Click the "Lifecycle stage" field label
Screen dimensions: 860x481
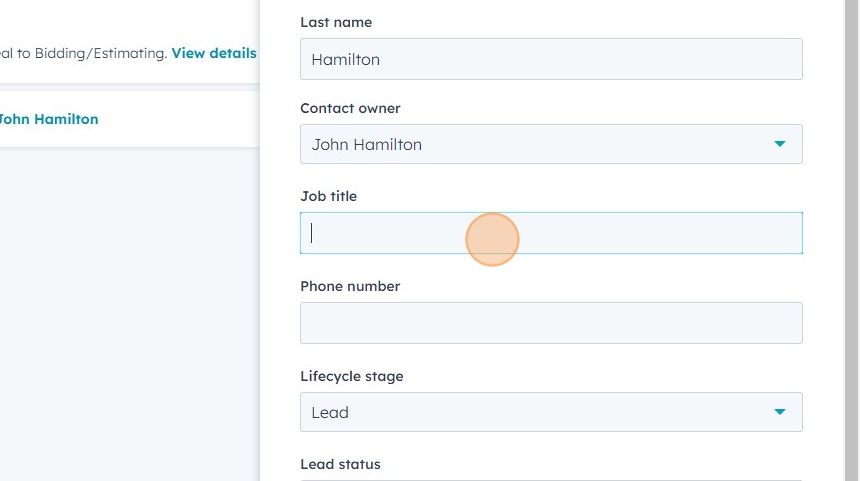click(x=351, y=376)
